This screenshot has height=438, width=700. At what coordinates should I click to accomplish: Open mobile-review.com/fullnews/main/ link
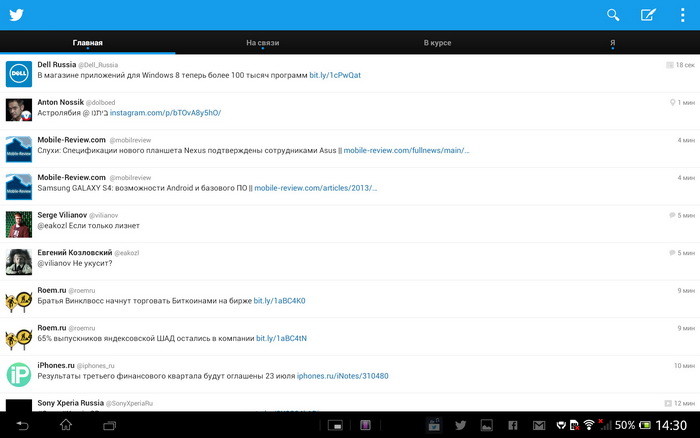406,150
